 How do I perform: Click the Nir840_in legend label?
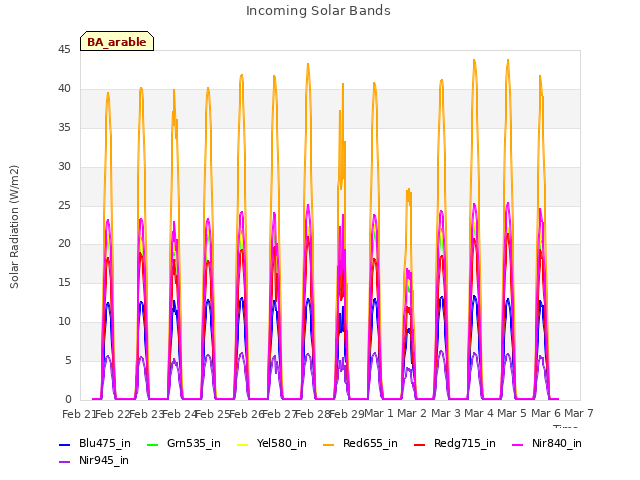(x=557, y=443)
